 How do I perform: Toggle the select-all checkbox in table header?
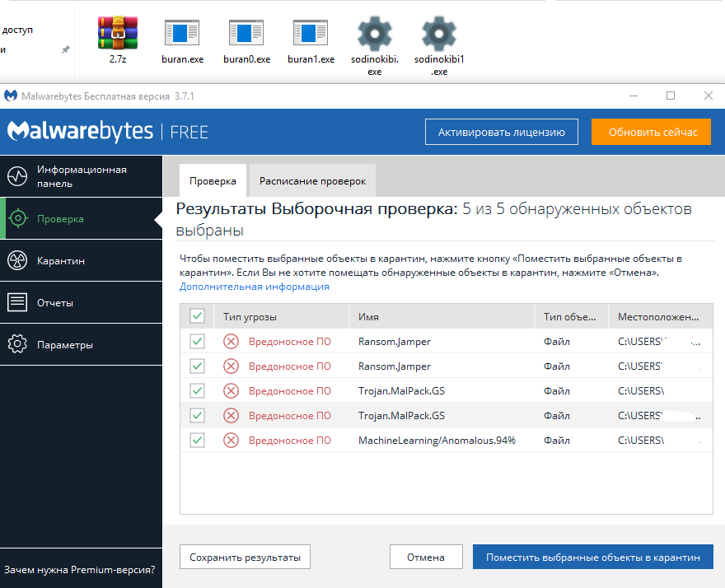click(198, 316)
